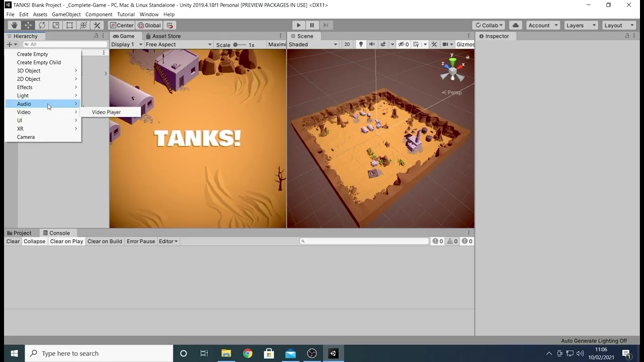Open the Layout dropdown

(619, 25)
